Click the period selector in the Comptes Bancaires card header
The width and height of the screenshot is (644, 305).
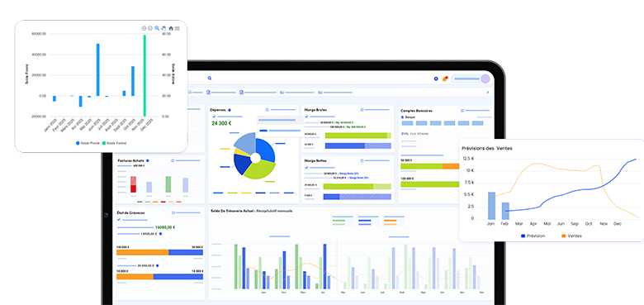click(476, 111)
